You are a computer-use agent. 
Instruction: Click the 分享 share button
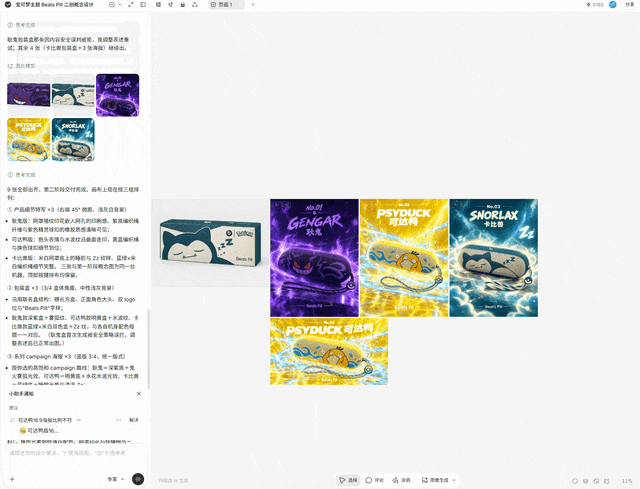point(629,4)
